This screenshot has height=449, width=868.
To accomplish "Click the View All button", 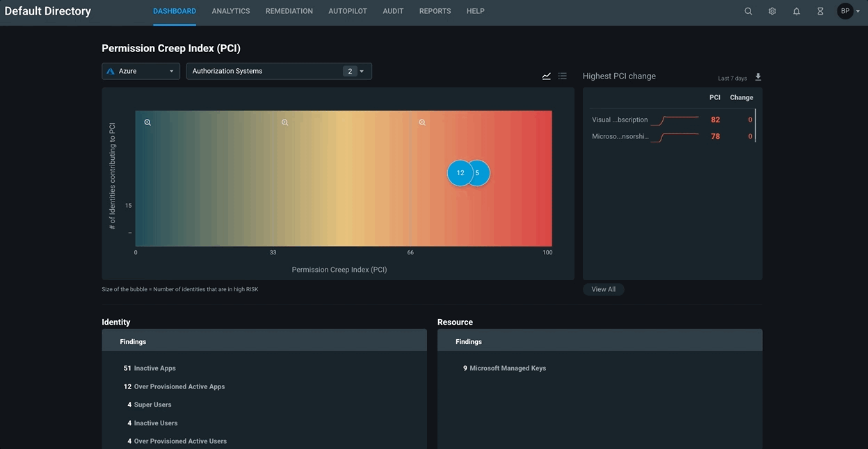I will 603,289.
